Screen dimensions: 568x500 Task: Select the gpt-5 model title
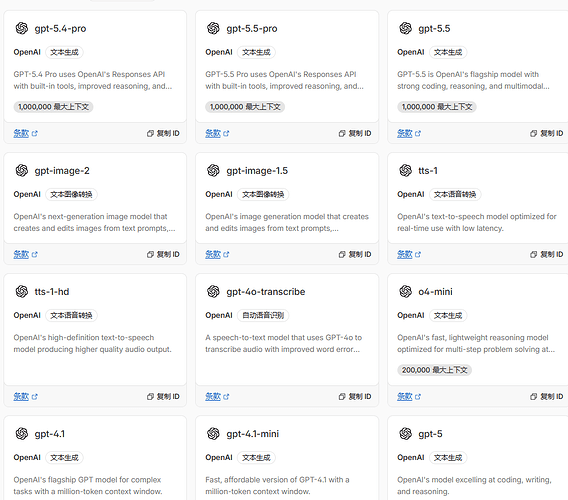(x=430, y=434)
